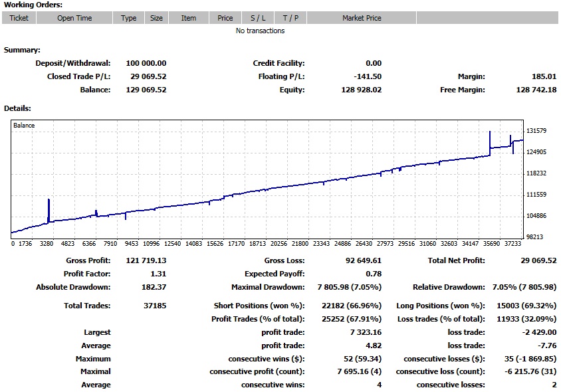The width and height of the screenshot is (561, 392).
Task: Select the Profit Factor value 1.31
Action: coord(158,274)
